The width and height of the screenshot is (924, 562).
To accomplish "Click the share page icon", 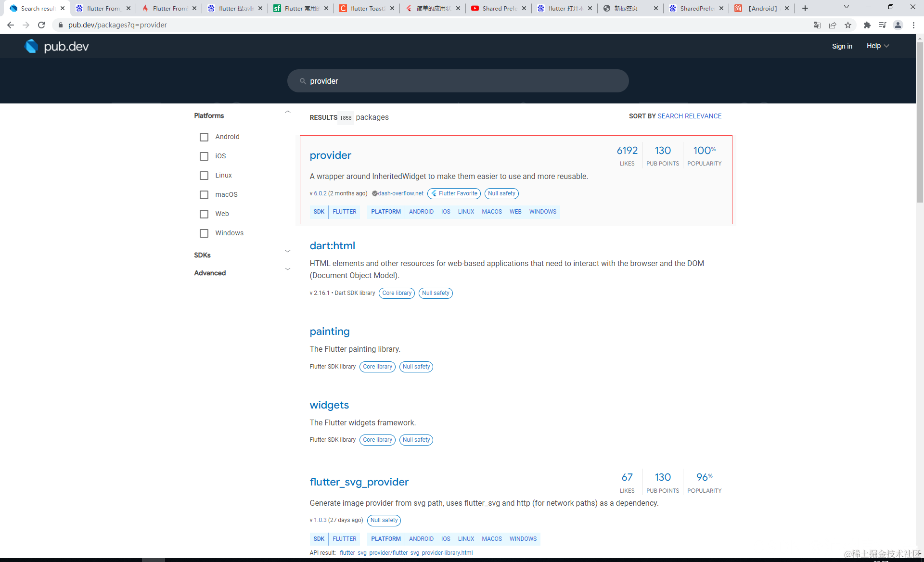I will point(833,25).
